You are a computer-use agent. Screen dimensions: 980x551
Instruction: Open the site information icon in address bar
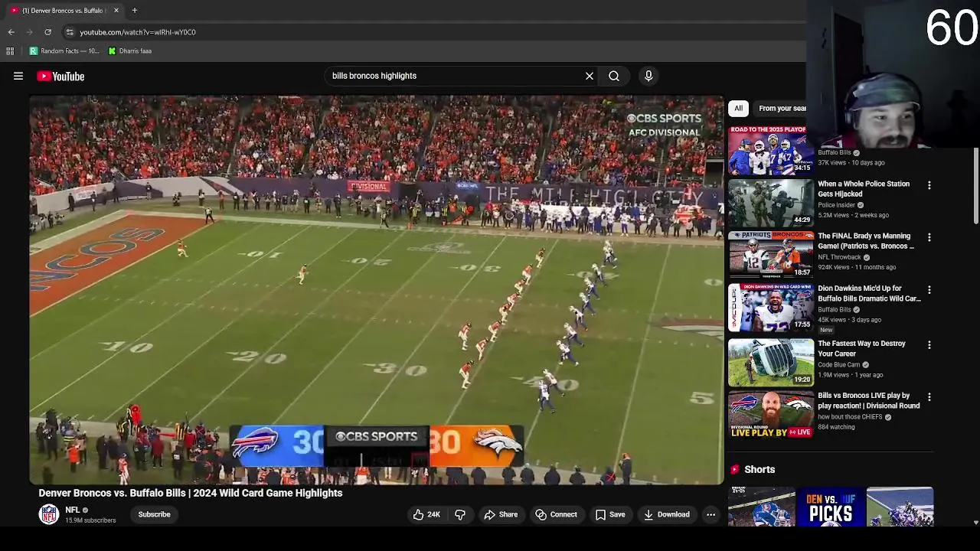(69, 32)
